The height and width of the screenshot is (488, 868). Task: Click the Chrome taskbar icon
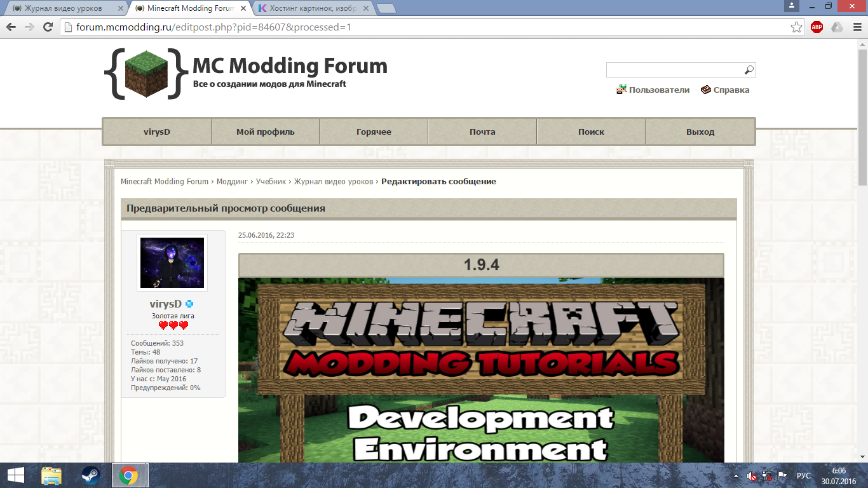coord(129,475)
